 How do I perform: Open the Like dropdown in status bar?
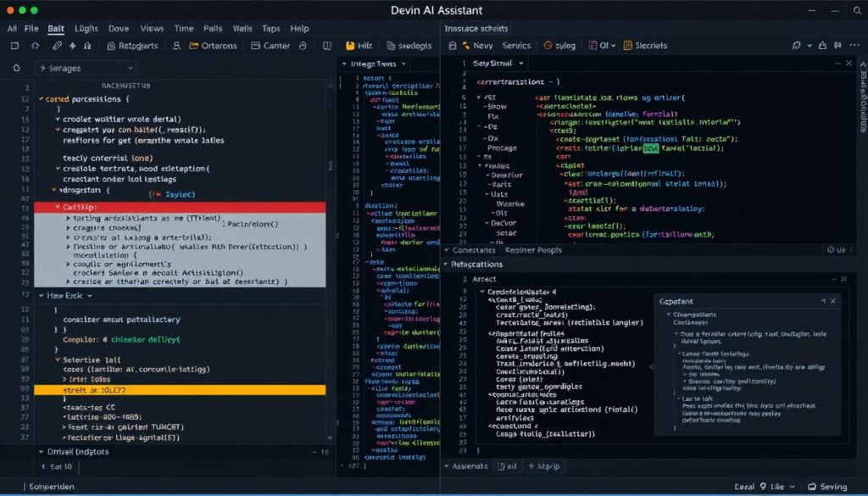tap(782, 487)
